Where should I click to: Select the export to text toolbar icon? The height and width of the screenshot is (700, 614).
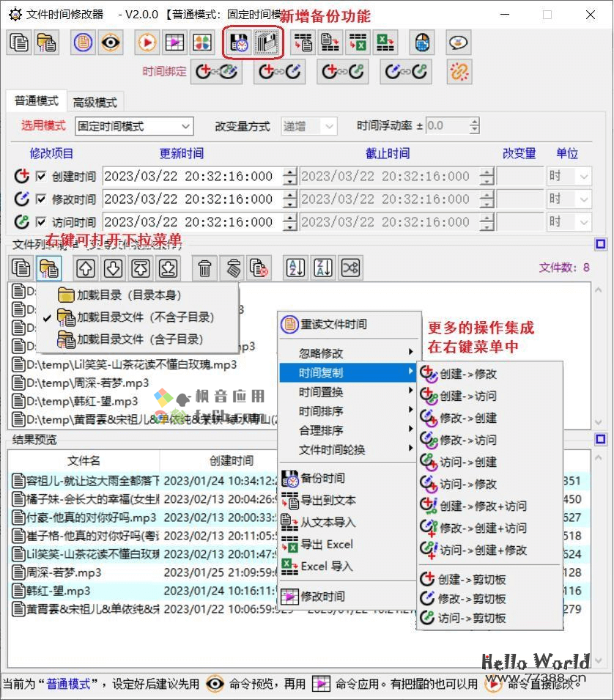302,43
